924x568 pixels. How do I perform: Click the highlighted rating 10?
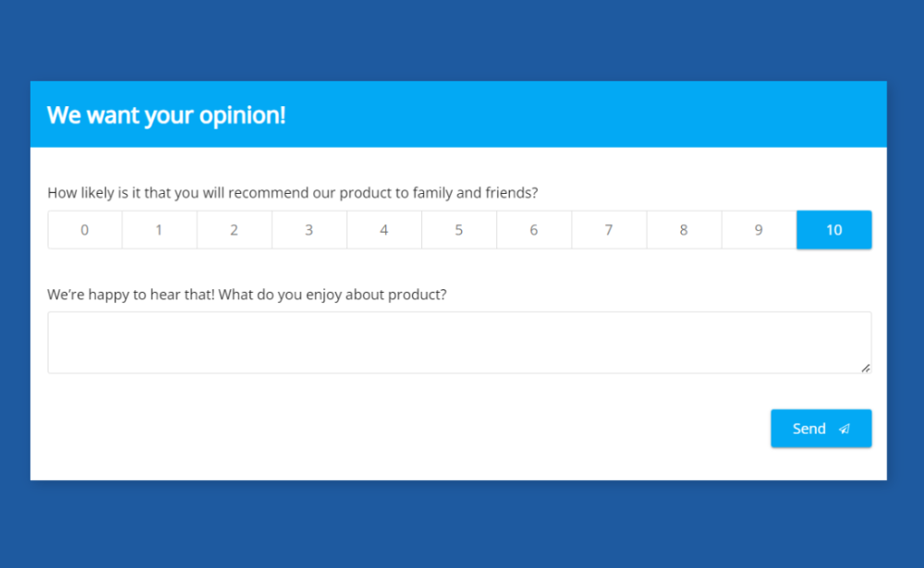click(x=833, y=229)
